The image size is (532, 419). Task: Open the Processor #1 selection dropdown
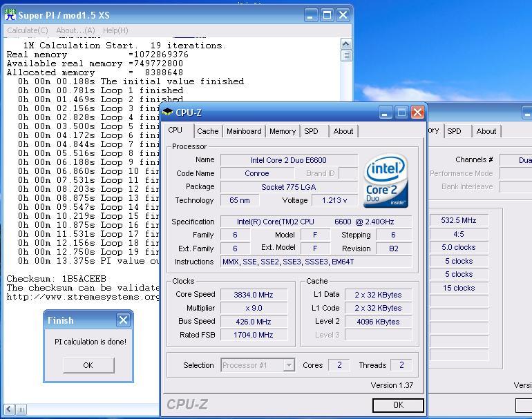289,365
